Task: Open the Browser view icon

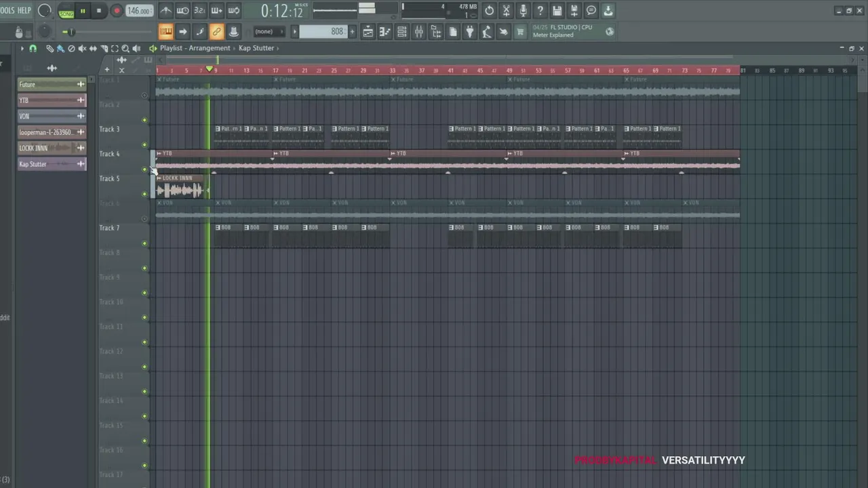Action: [435, 31]
